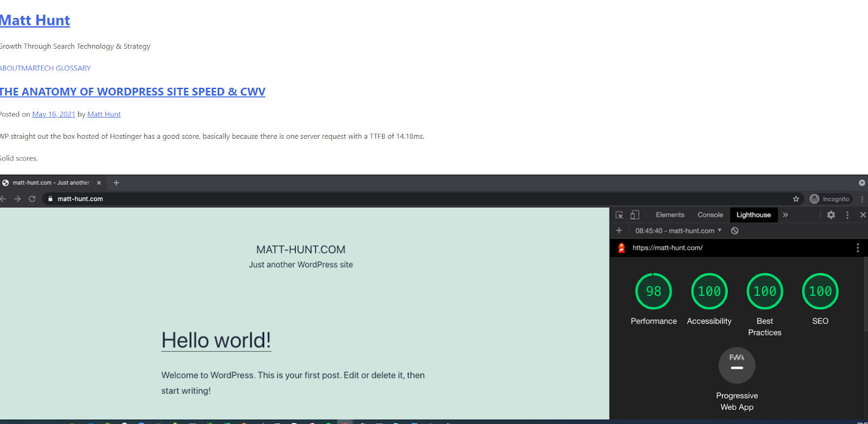The image size is (868, 424).
Task: Click the https://matt-hunt.com/ report URL
Action: pos(667,248)
